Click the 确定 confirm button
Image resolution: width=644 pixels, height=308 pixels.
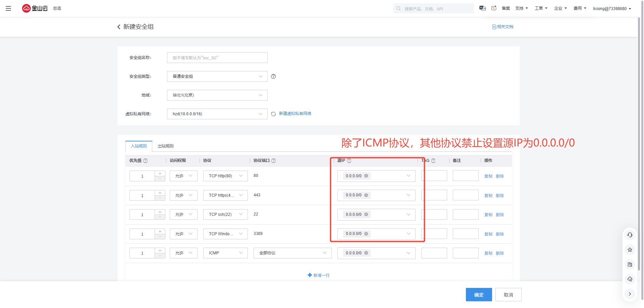pos(479,295)
